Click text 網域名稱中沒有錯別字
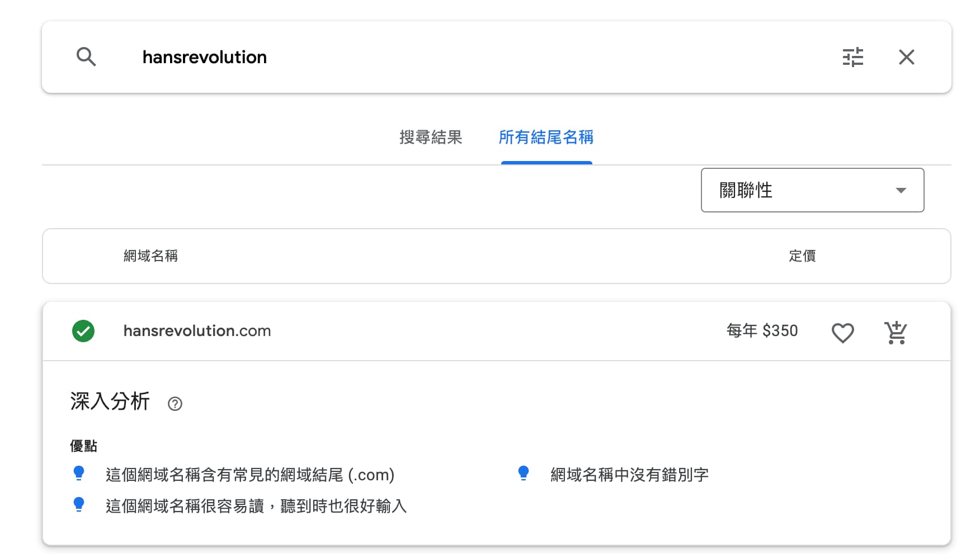 [629, 475]
